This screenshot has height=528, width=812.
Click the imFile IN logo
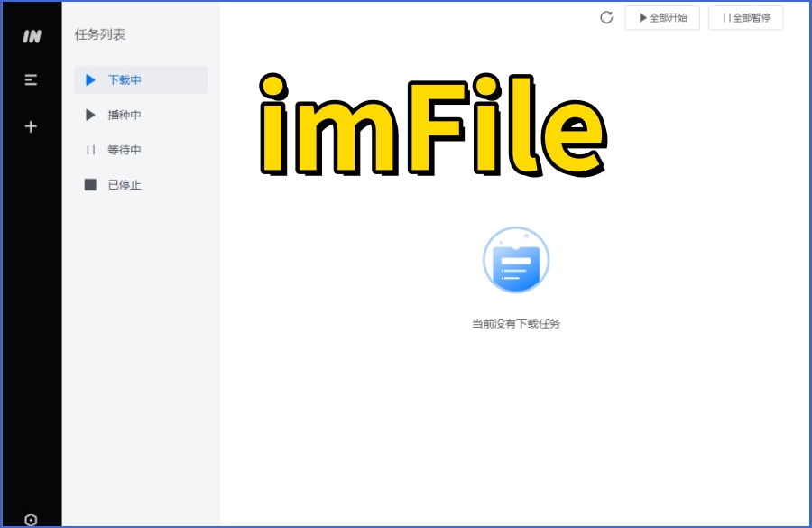pos(32,36)
